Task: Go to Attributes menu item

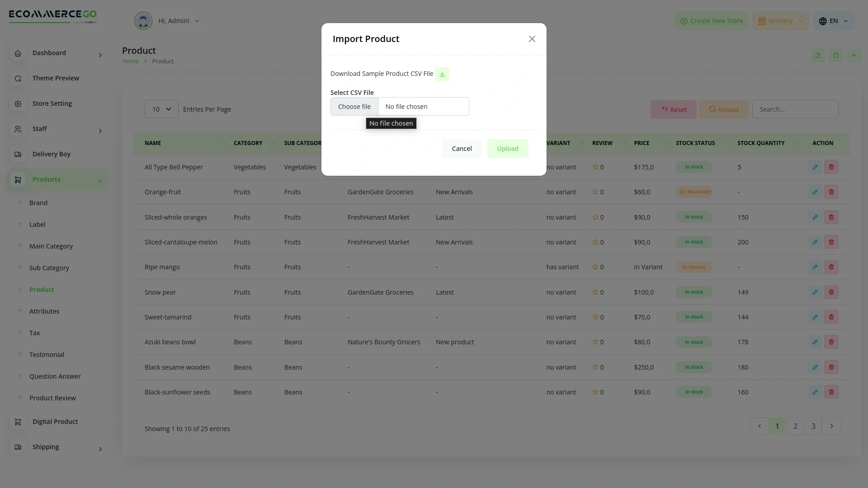Action: tap(44, 311)
